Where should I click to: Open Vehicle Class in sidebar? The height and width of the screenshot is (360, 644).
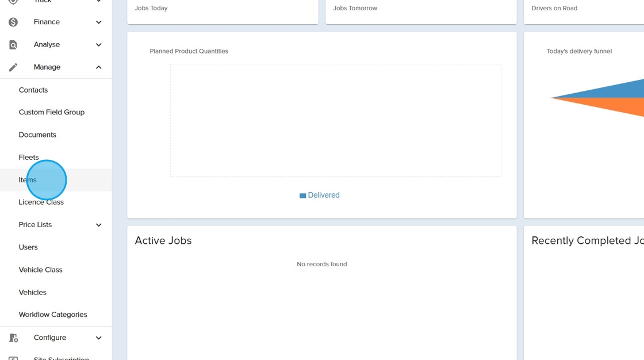(40, 270)
